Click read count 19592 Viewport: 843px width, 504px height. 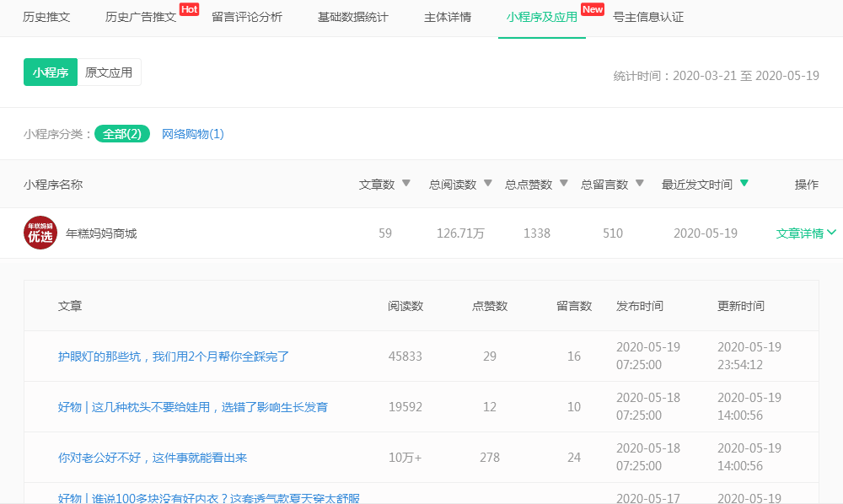[405, 407]
